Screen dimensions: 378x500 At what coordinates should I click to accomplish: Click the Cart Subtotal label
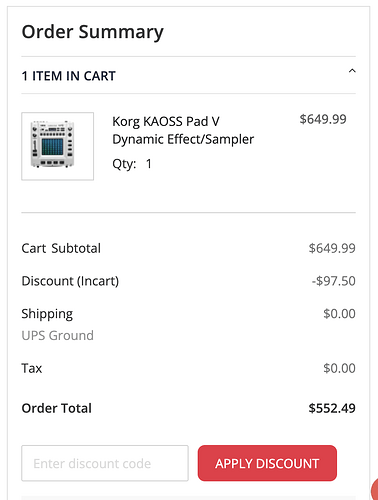click(61, 248)
